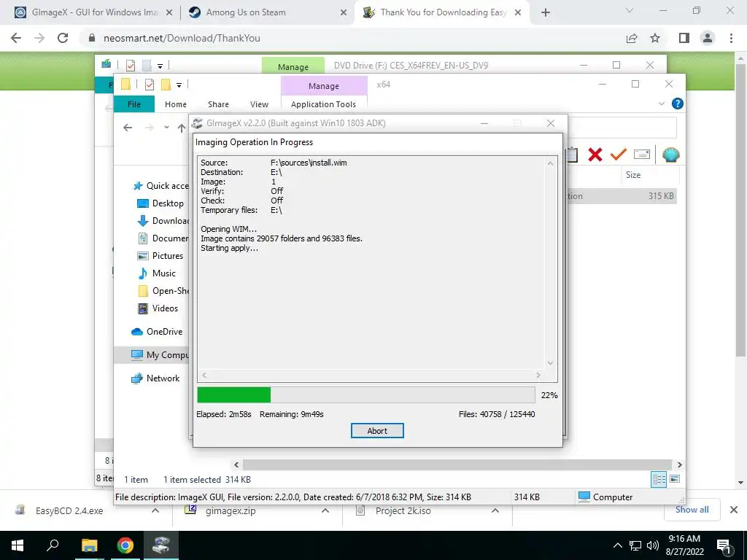Select Network in navigation pane

pyautogui.click(x=155, y=378)
